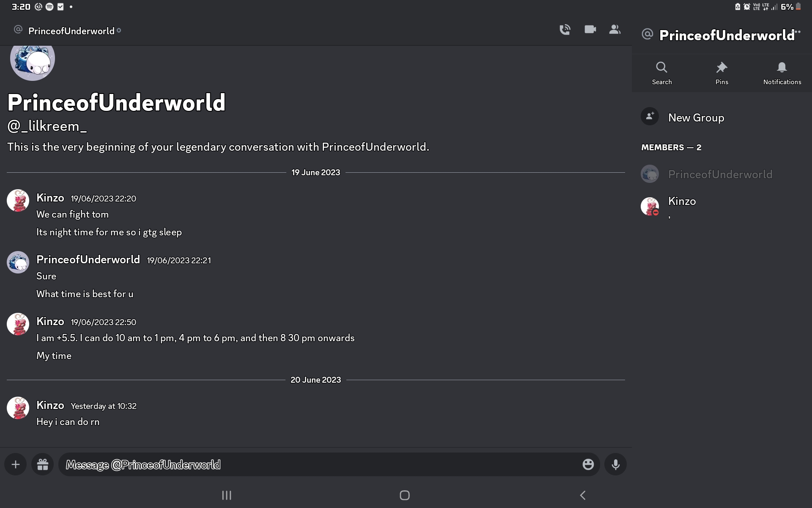This screenshot has height=508, width=812.
Task: Open Search in the side panel
Action: (x=661, y=73)
